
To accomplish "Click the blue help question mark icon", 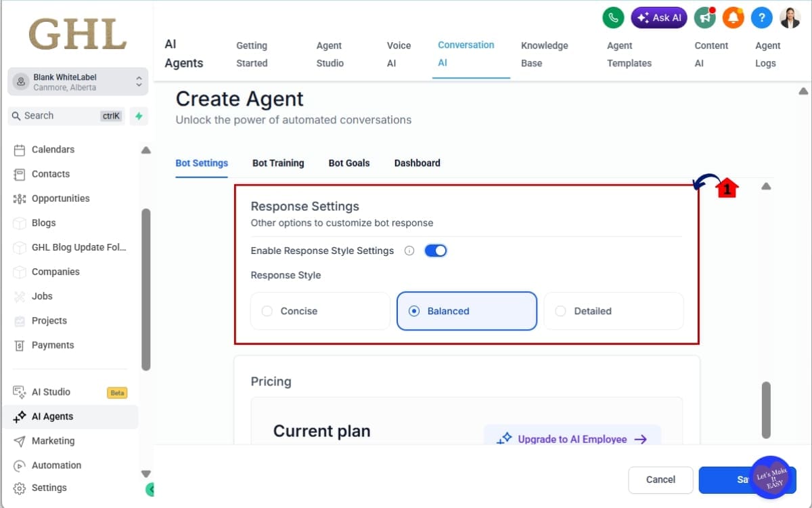I will point(762,18).
